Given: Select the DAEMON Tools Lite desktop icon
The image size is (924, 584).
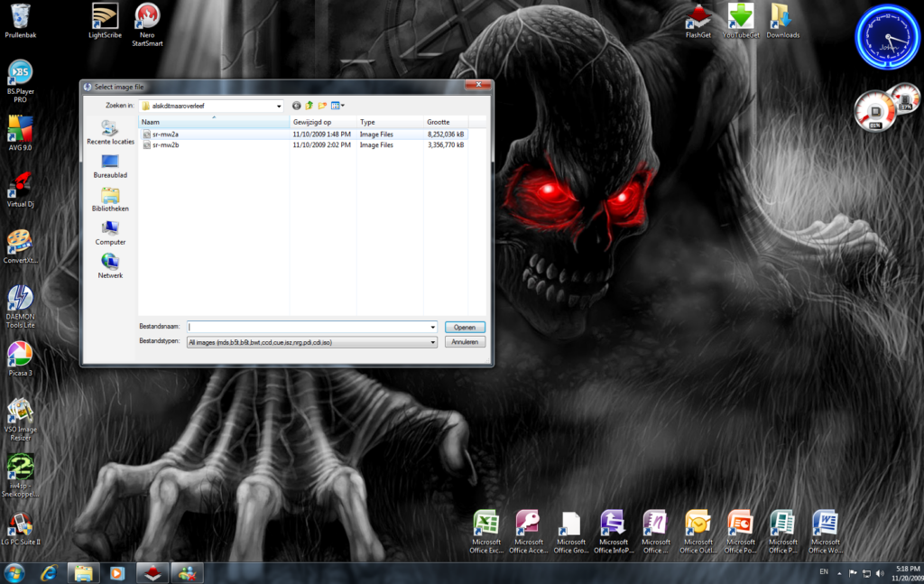Looking at the screenshot, I should click(x=21, y=307).
